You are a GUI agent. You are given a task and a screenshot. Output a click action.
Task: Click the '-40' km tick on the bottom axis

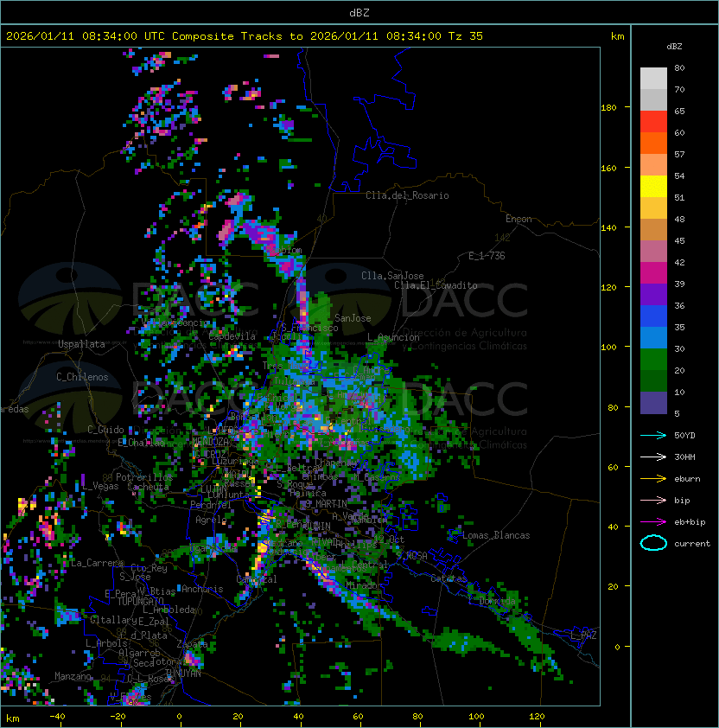(x=58, y=717)
